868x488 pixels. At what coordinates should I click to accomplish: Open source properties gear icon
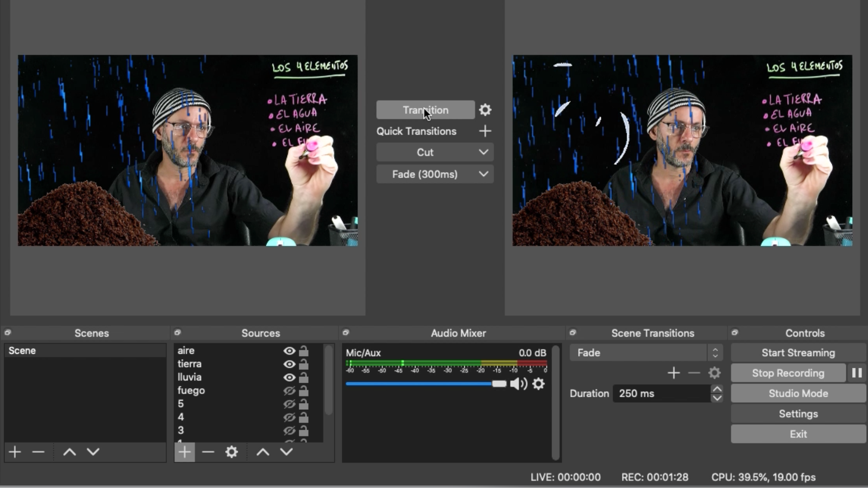click(231, 452)
